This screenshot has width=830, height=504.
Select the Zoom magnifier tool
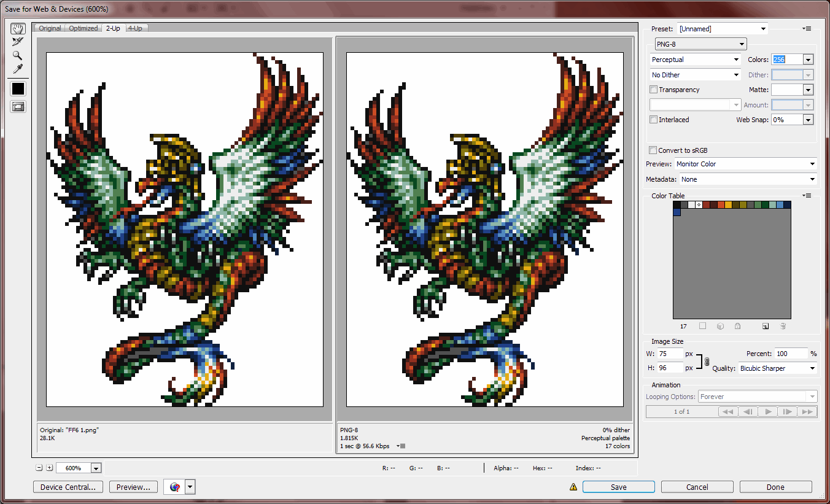[18, 55]
